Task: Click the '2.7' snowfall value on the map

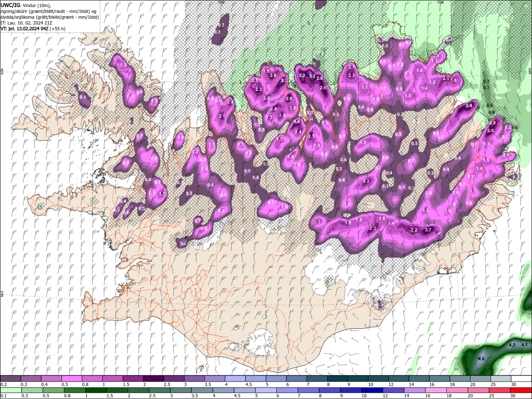Action: [x=428, y=230]
